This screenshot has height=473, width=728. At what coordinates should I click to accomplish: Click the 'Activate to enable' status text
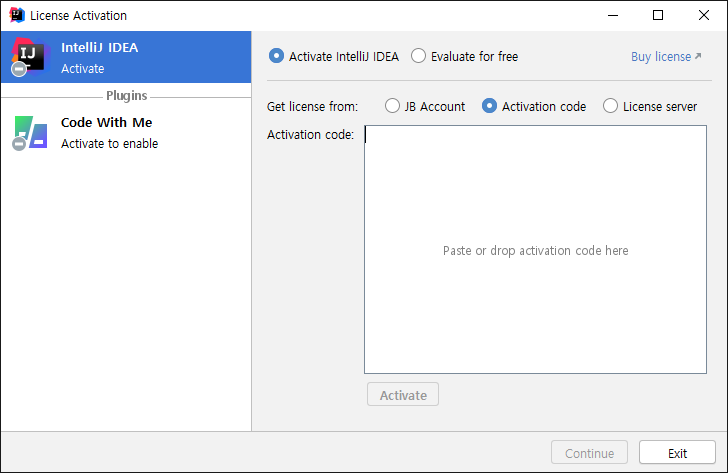click(x=110, y=143)
